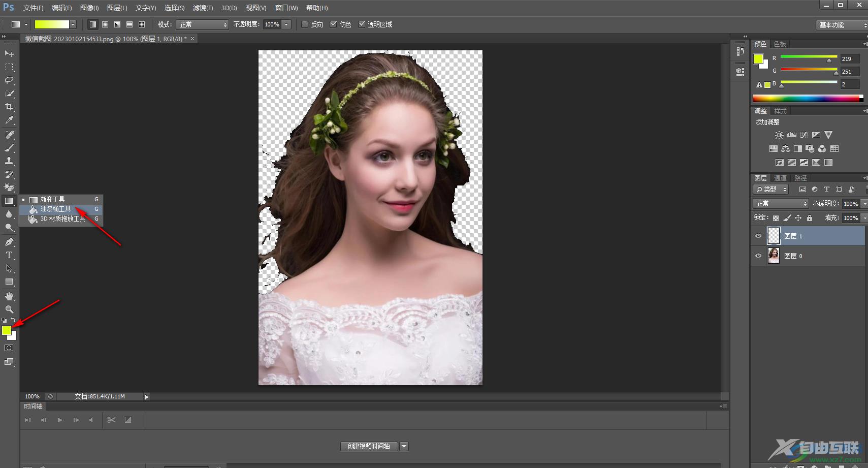Open the History panel icon
Image resolution: width=868 pixels, height=468 pixels.
(740, 51)
